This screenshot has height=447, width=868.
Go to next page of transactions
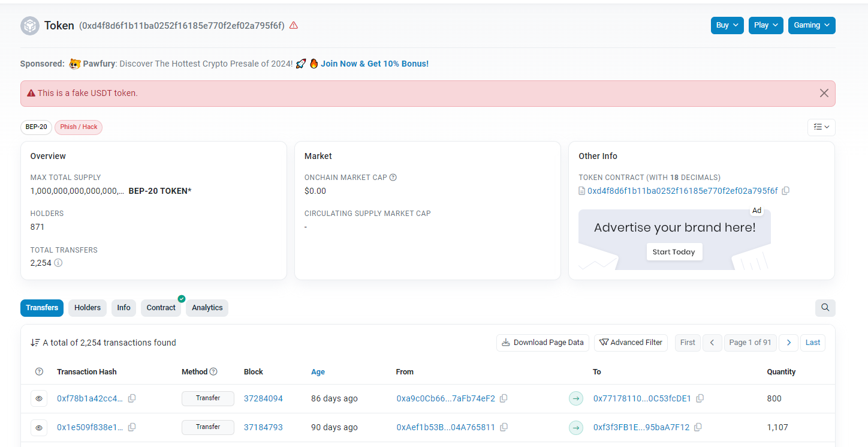(788, 343)
